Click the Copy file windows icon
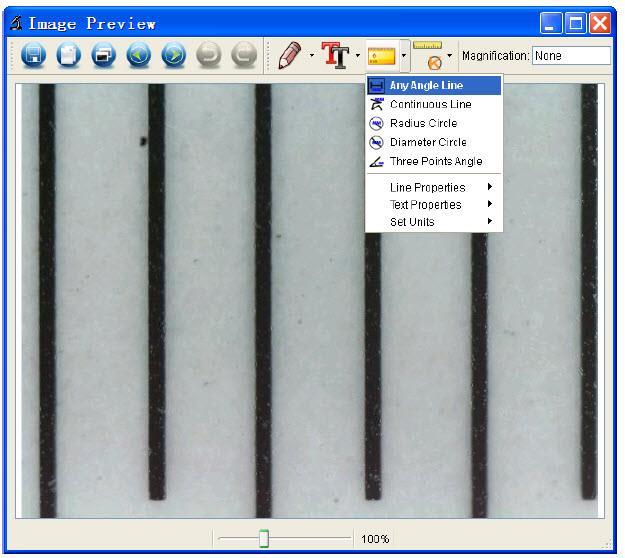This screenshot has height=558, width=625. 104,55
